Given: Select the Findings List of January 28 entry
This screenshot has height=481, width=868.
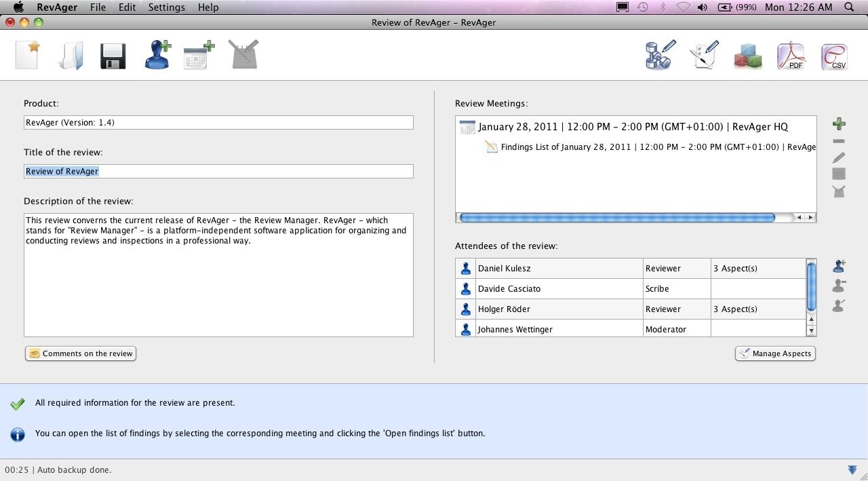Looking at the screenshot, I should point(658,147).
